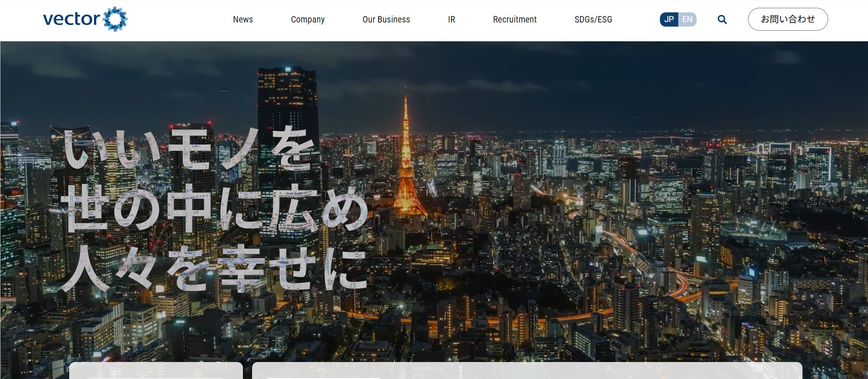This screenshot has height=379, width=868.
Task: Open the News menu
Action: click(243, 19)
